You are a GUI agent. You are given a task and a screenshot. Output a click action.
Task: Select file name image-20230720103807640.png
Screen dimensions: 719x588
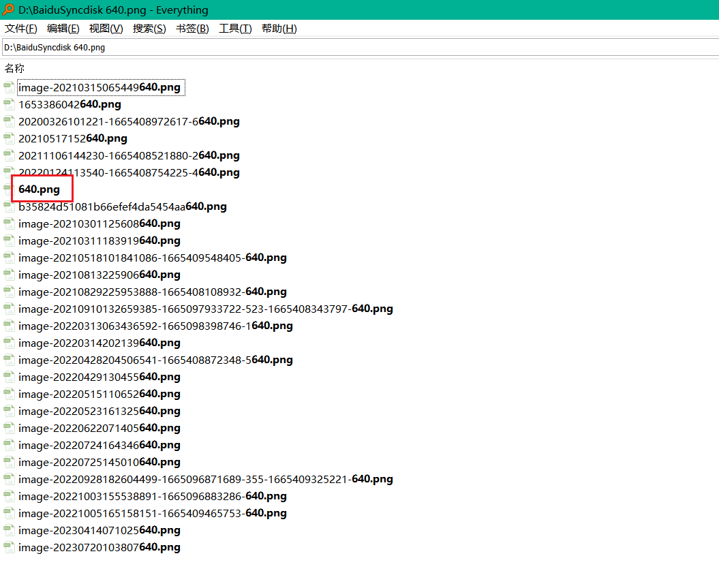tap(100, 547)
